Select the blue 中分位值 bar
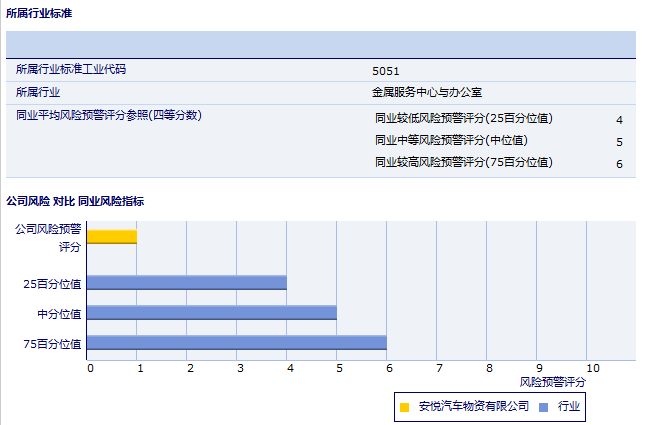Screen dimensions: 652x425 coord(212,312)
